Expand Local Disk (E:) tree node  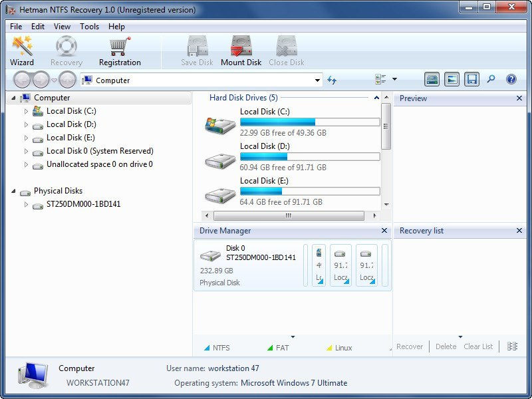coord(26,138)
